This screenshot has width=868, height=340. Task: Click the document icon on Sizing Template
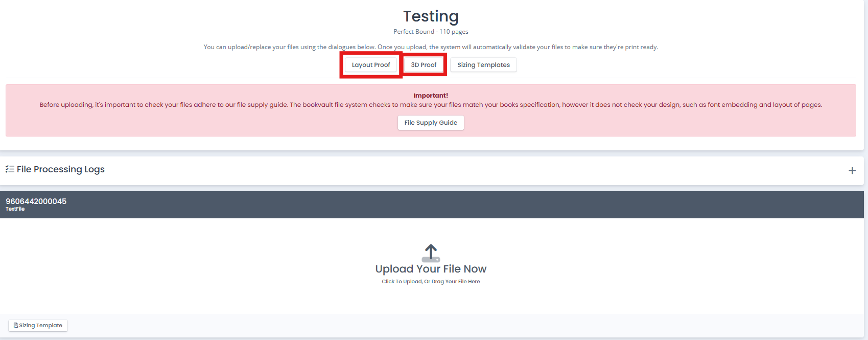pos(16,325)
